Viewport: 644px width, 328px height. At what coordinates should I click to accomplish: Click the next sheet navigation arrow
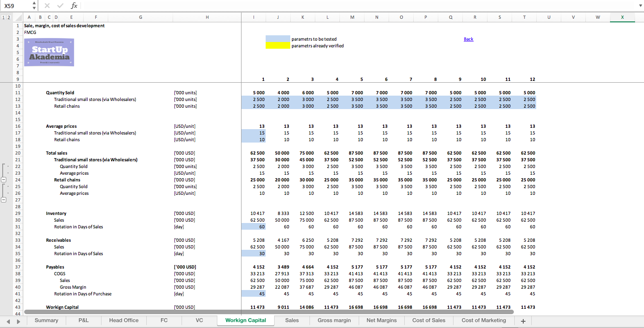(18, 321)
